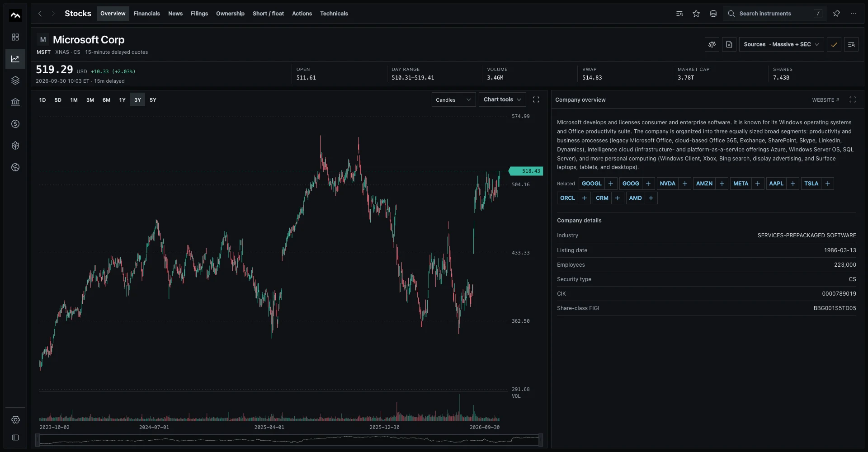Select the 3Y timeframe

coord(138,100)
